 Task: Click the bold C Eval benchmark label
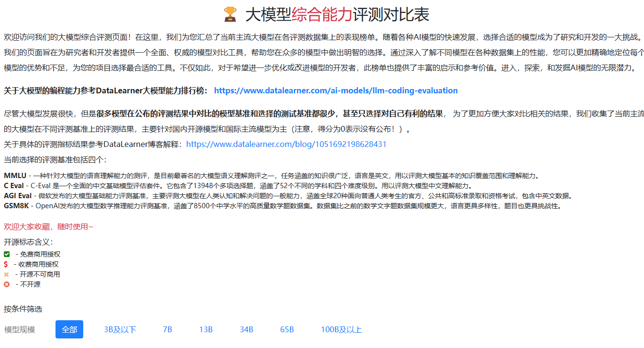(14, 185)
